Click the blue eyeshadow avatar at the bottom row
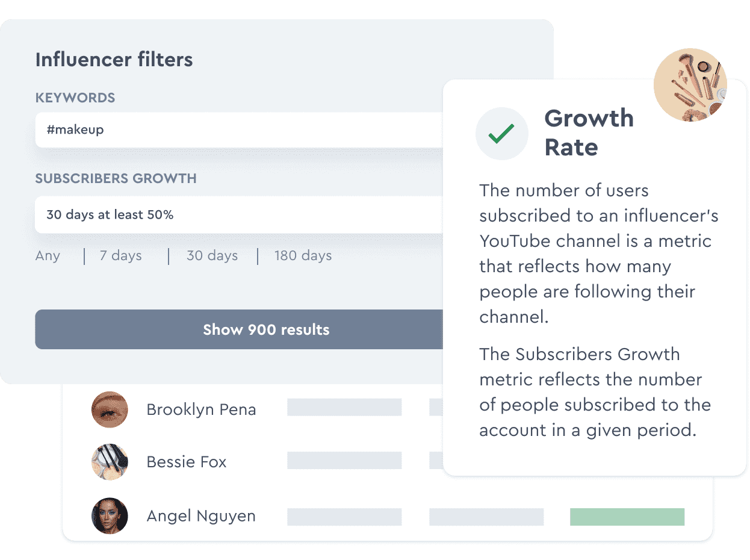 [110, 516]
